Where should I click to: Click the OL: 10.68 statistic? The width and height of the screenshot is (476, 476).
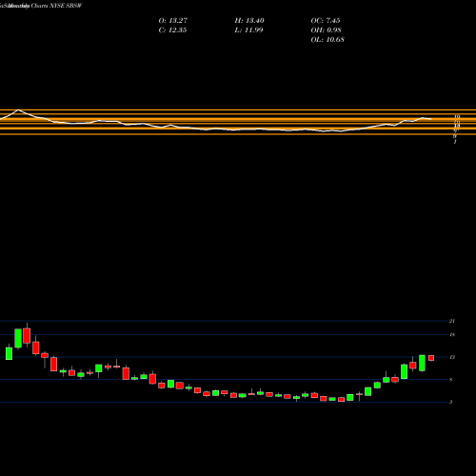[327, 40]
